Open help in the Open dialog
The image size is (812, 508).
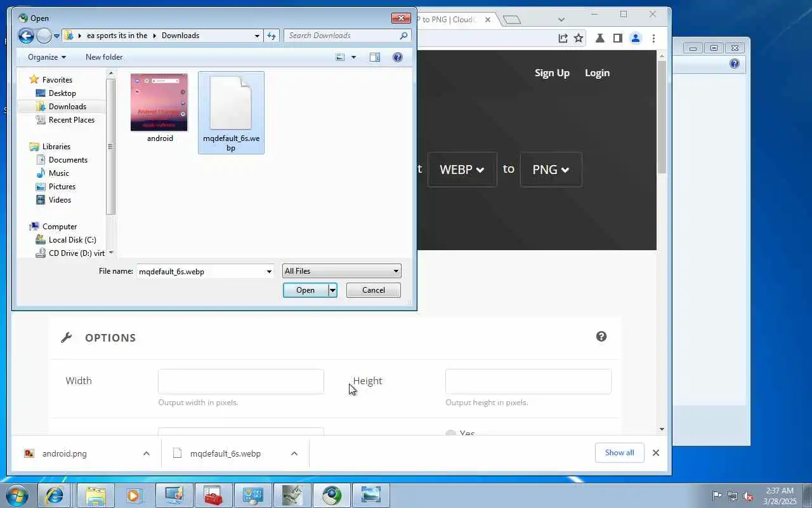(x=398, y=57)
